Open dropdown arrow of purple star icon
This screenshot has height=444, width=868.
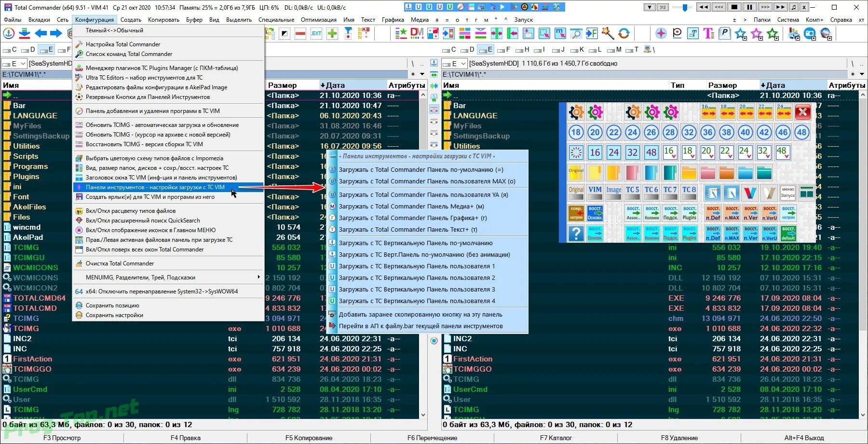tap(760, 38)
